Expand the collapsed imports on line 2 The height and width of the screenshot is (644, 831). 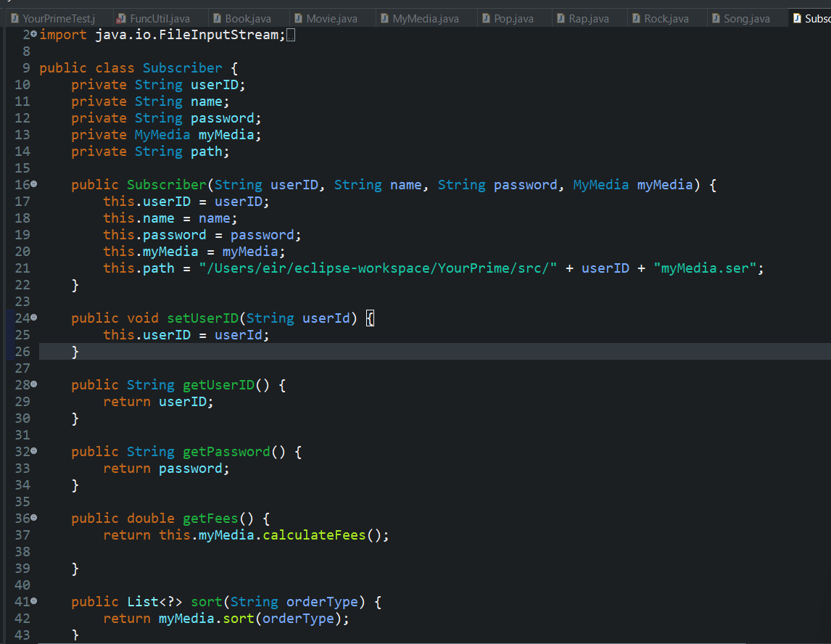coord(33,34)
